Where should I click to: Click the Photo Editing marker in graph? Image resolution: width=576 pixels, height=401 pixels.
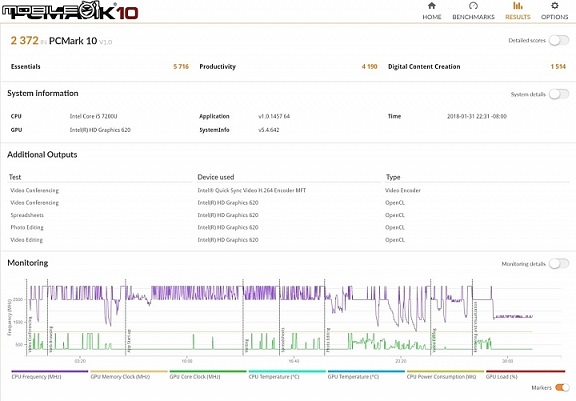[x=328, y=340]
